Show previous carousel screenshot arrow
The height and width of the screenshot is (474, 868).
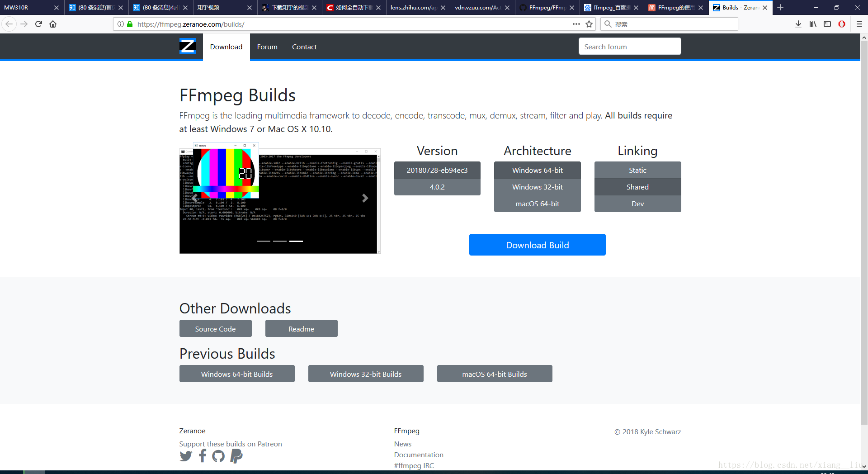click(194, 198)
